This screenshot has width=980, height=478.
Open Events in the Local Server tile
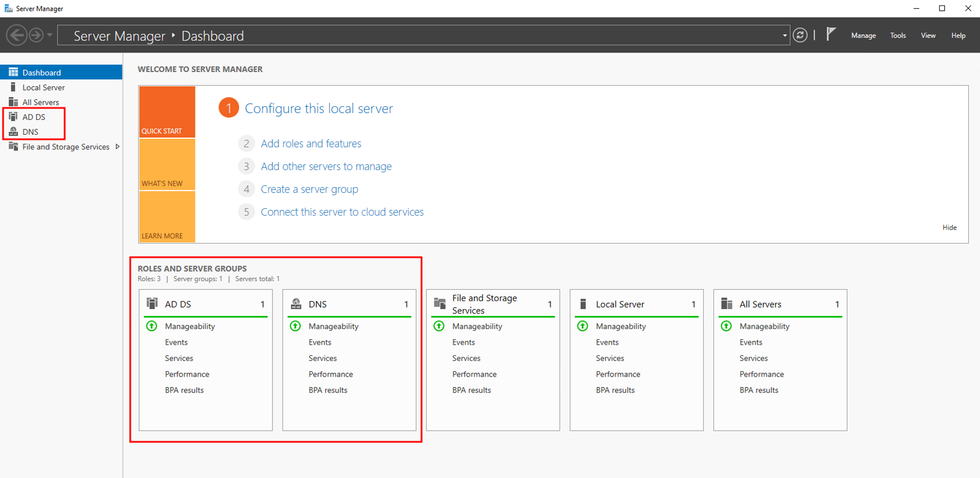pos(607,342)
